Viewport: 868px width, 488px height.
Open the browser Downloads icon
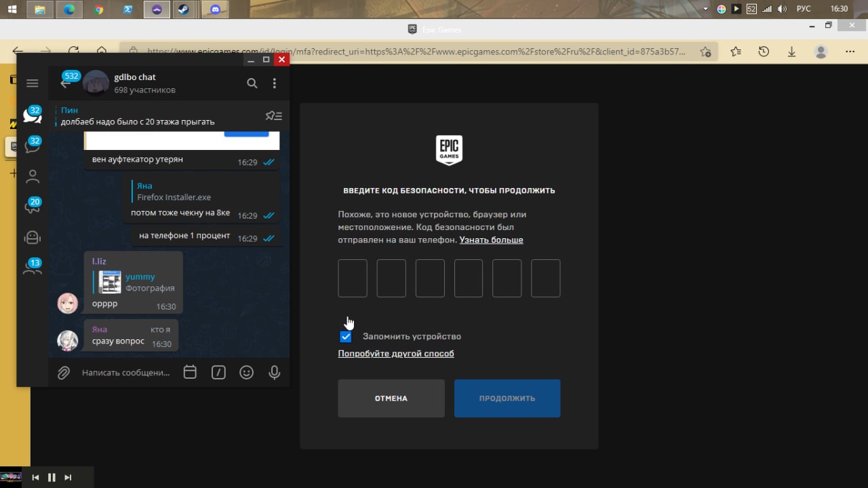(x=791, y=52)
